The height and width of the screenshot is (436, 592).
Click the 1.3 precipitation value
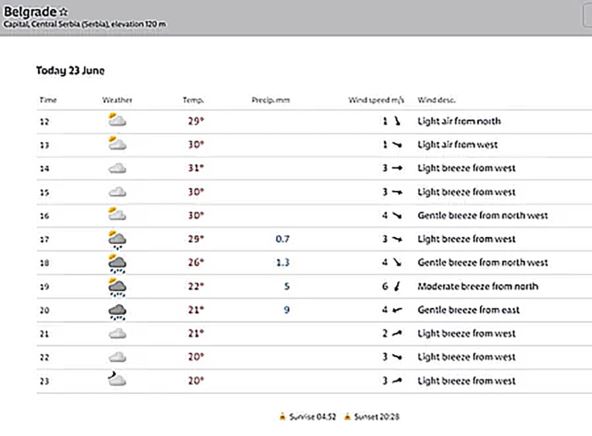pos(283,262)
